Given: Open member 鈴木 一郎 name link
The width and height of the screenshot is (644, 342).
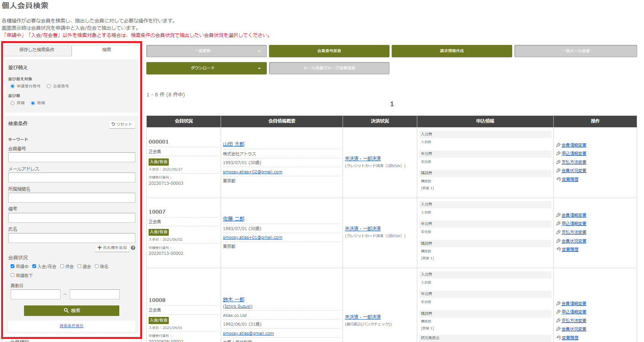Looking at the screenshot, I should pyautogui.click(x=234, y=300).
